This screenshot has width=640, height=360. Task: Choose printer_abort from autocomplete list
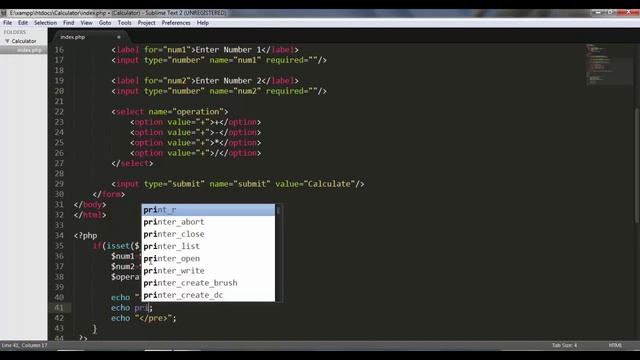[208, 222]
